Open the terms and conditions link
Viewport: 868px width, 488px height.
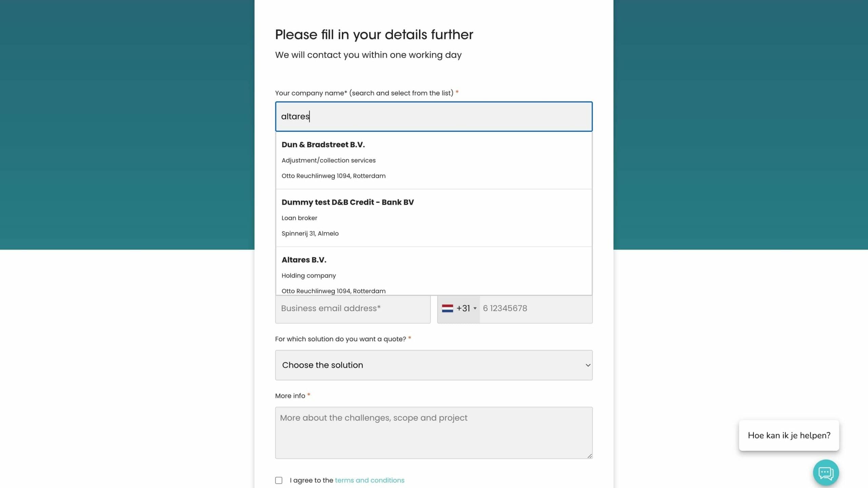(x=370, y=480)
